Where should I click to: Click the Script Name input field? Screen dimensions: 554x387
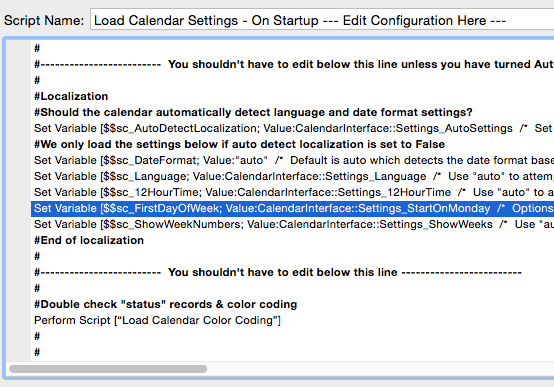[322, 20]
